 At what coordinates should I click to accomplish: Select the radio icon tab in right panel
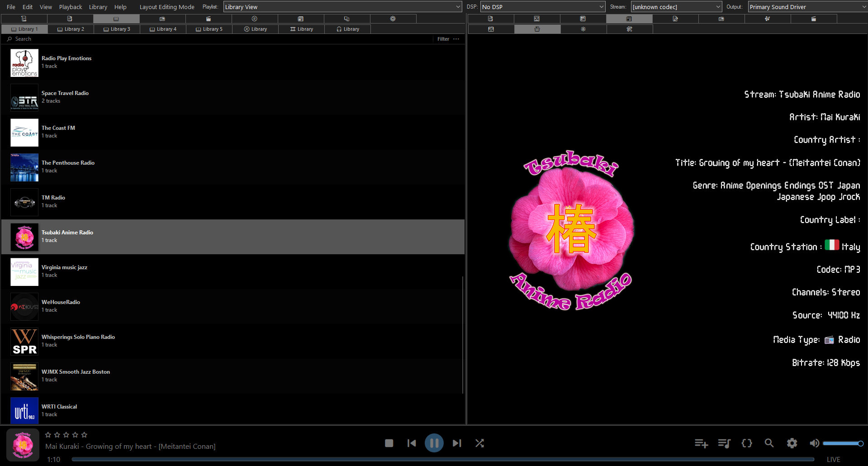coord(721,19)
